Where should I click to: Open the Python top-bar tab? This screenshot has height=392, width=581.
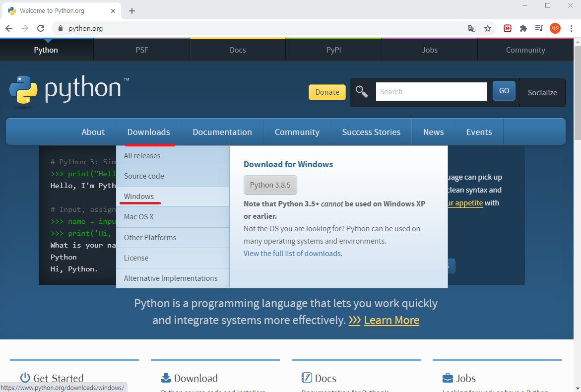pyautogui.click(x=46, y=50)
